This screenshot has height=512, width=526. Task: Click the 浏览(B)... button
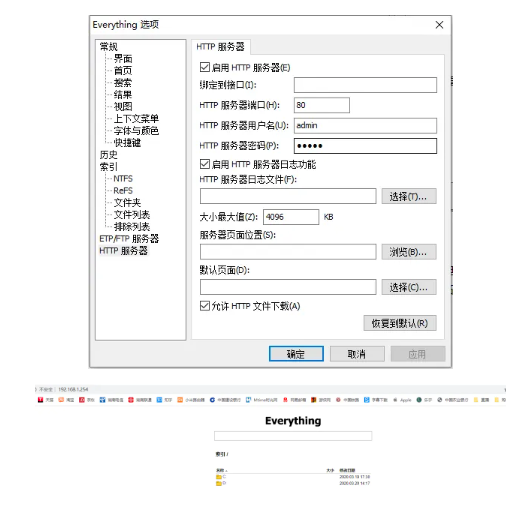pos(409,252)
